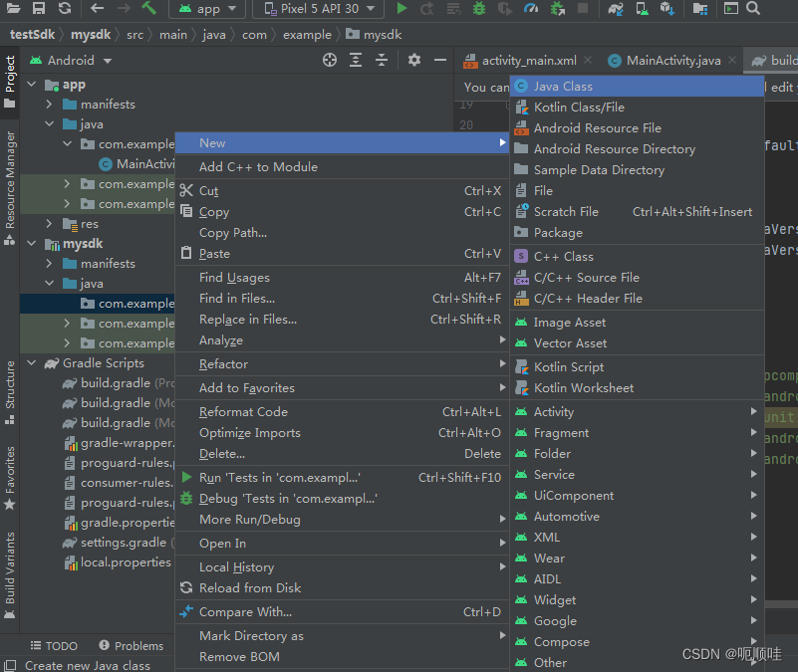The image size is (798, 672).
Task: Open the SDK Manager
Action: tap(668, 10)
